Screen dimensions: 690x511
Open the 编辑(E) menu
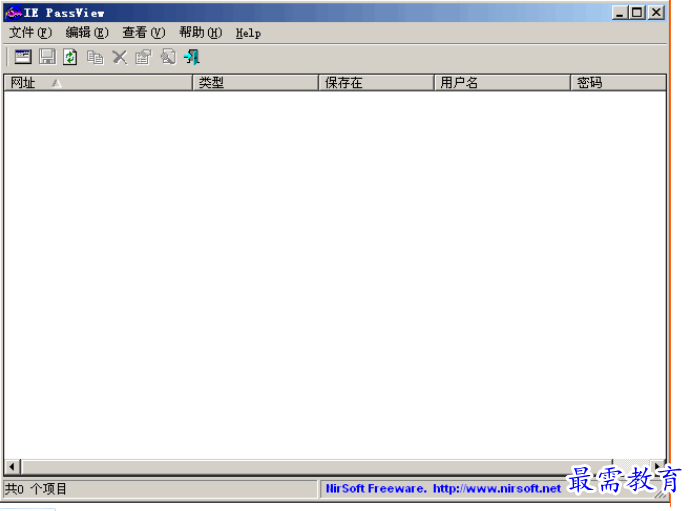tap(87, 33)
